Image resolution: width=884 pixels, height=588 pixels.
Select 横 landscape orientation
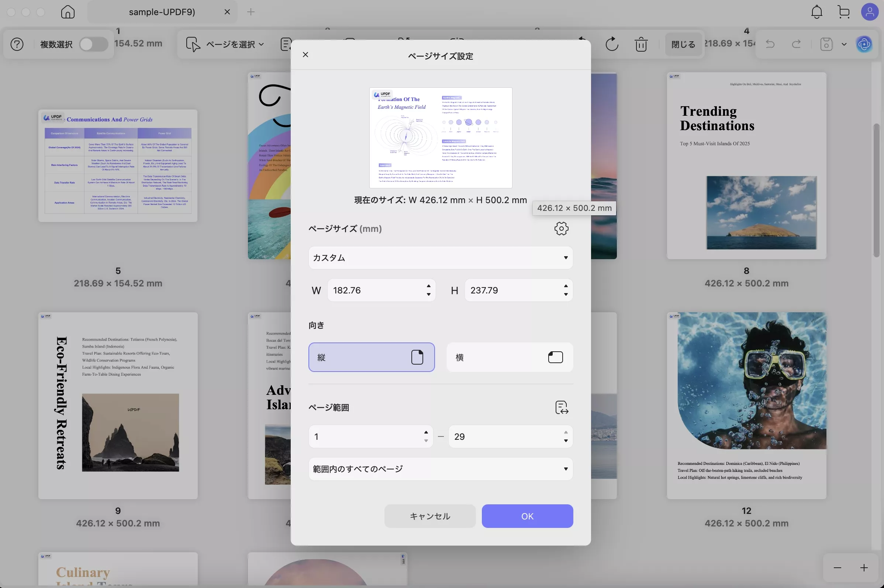509,357
